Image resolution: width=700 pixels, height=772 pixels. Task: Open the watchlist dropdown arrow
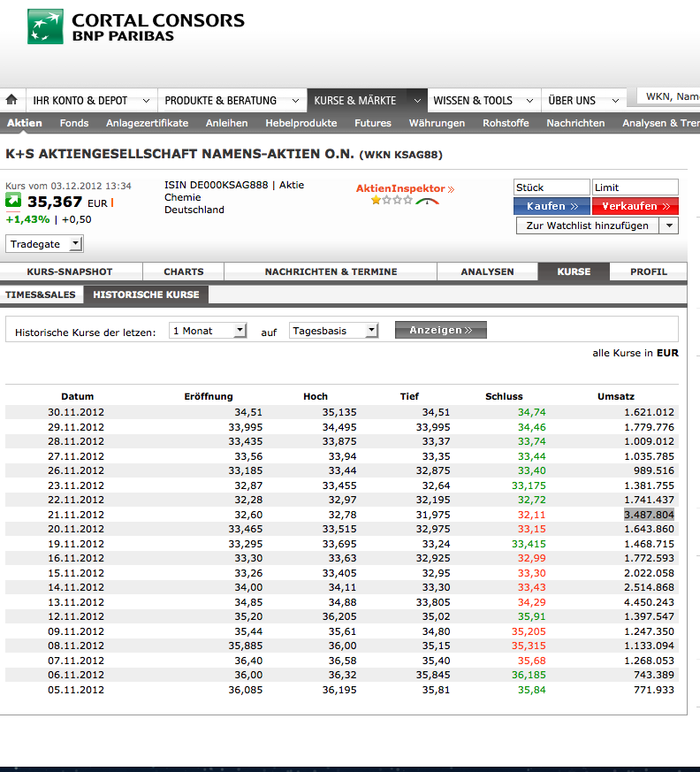point(669,225)
